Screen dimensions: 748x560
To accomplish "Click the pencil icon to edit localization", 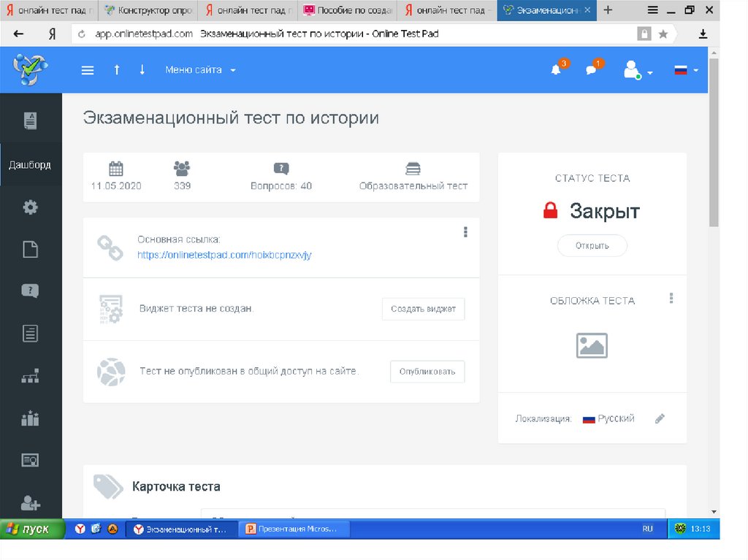I will tap(660, 419).
